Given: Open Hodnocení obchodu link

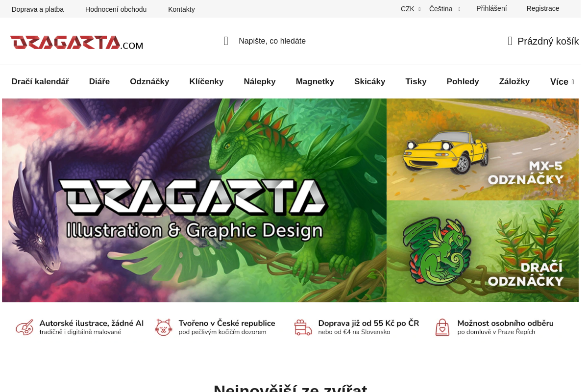Looking at the screenshot, I should (116, 9).
